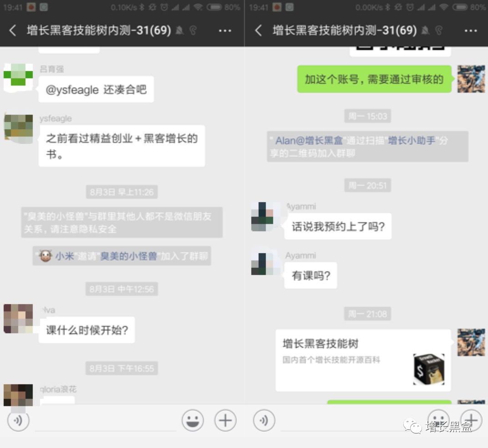Tap Ayammi's message asking 有课吗?
This screenshot has width=488, height=448.
pyautogui.click(x=310, y=275)
